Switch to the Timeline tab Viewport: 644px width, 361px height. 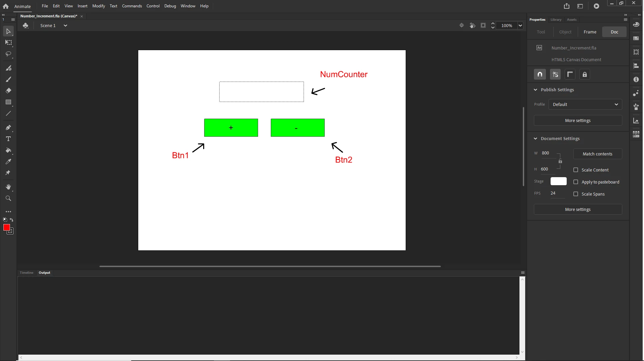click(26, 273)
